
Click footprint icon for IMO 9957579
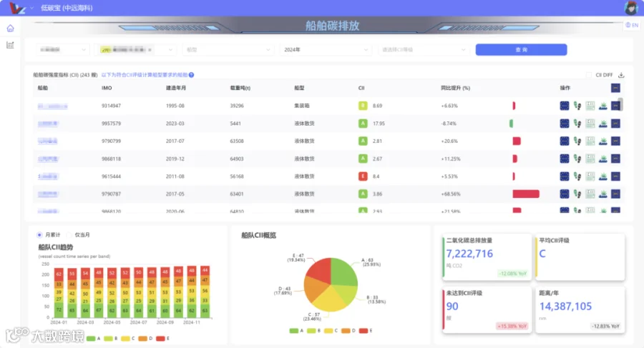tap(577, 124)
